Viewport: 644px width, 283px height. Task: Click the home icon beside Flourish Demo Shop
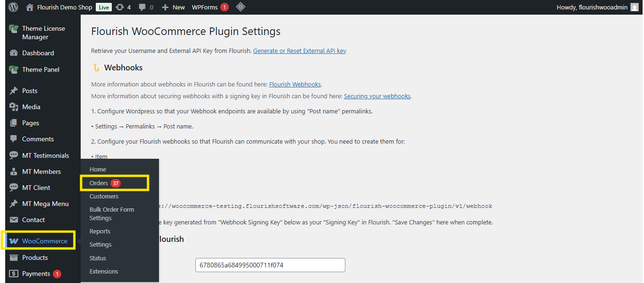pos(30,7)
